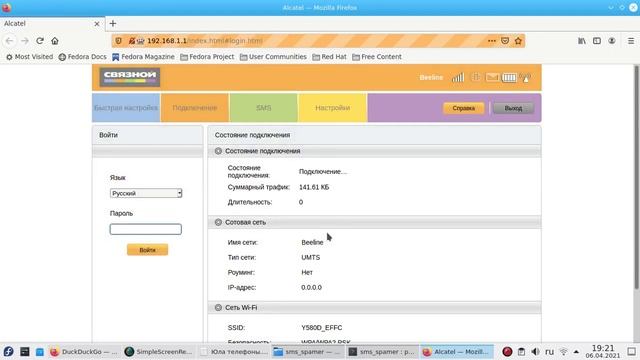Click the Выход logout button
The width and height of the screenshot is (640, 360).
[x=513, y=108]
